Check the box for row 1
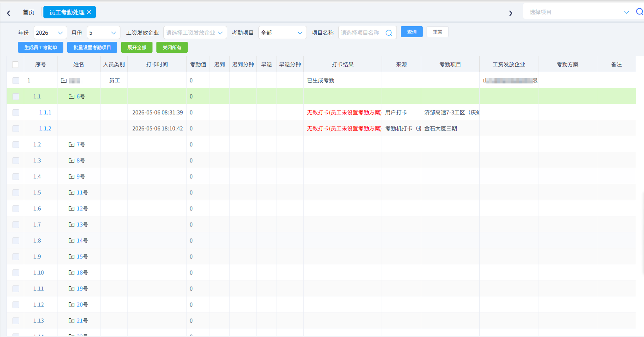 click(x=16, y=80)
